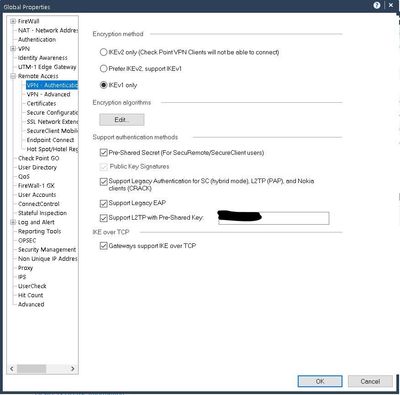Select UTM-1 Edge Gateway item
400x395 pixels.
47,67
